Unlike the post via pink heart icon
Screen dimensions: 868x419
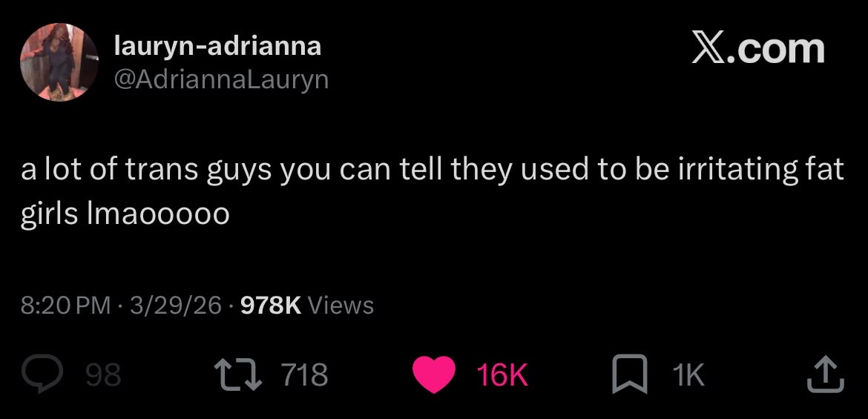tap(434, 375)
